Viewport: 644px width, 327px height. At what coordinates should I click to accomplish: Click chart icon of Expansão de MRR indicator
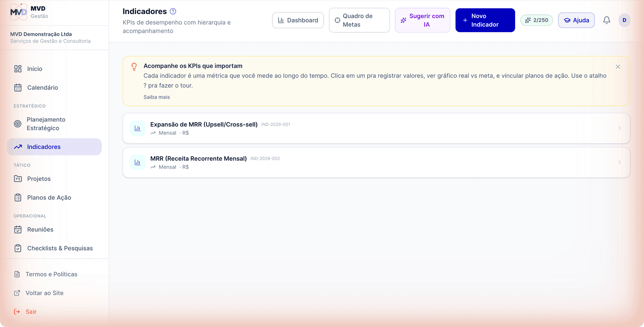[x=137, y=128]
